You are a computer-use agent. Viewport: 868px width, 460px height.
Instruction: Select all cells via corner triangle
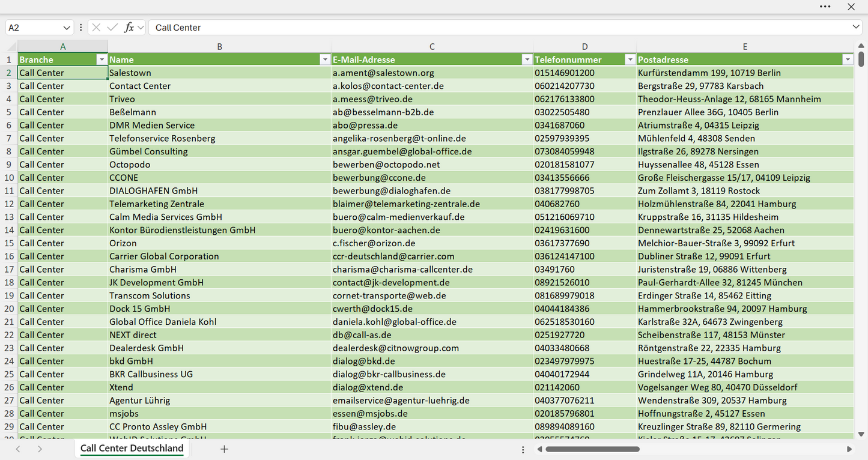point(11,46)
